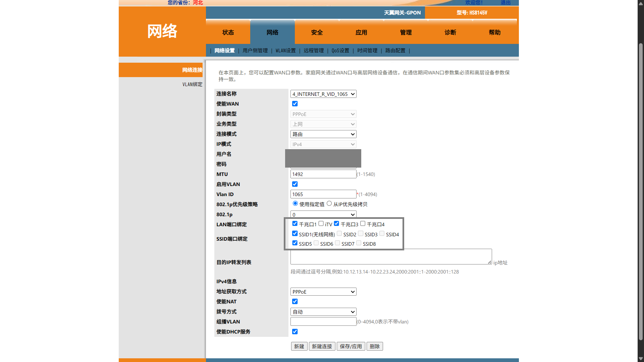The height and width of the screenshot is (362, 644).
Task: Click 网络连接 in the sidebar
Action: pos(192,70)
